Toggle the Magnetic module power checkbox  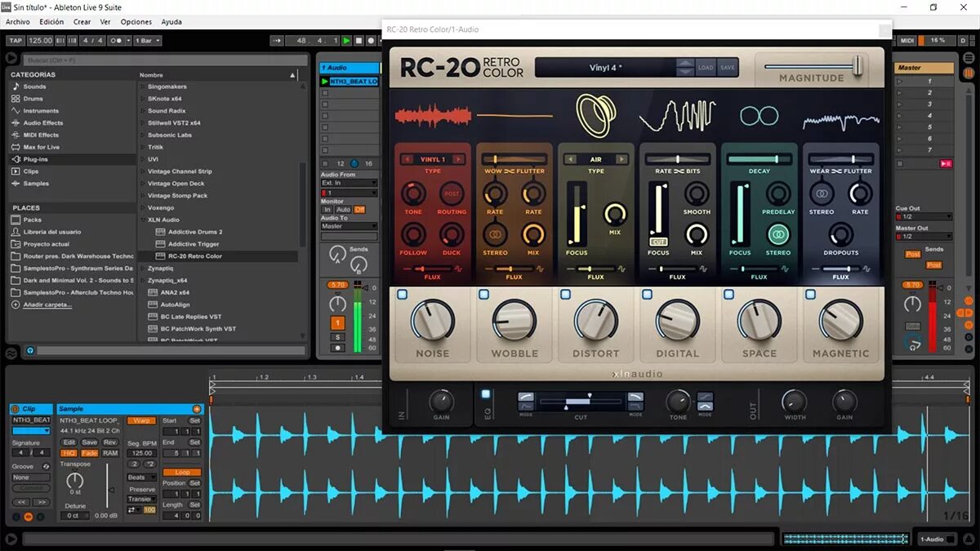click(x=810, y=295)
